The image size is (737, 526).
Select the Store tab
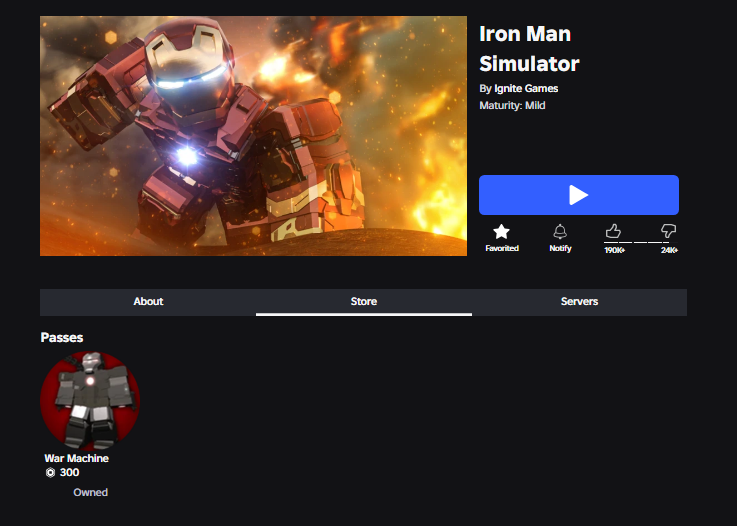tap(364, 302)
